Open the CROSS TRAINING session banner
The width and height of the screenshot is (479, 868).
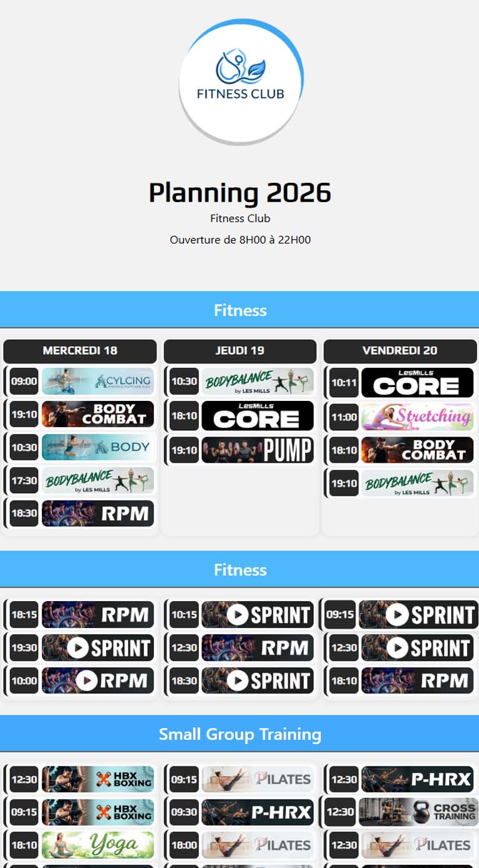pyautogui.click(x=417, y=813)
